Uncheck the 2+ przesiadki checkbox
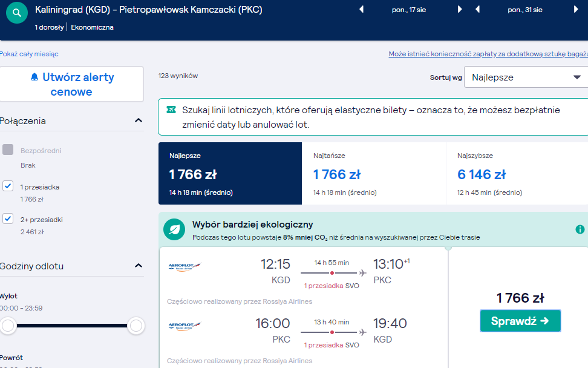 pos(8,218)
